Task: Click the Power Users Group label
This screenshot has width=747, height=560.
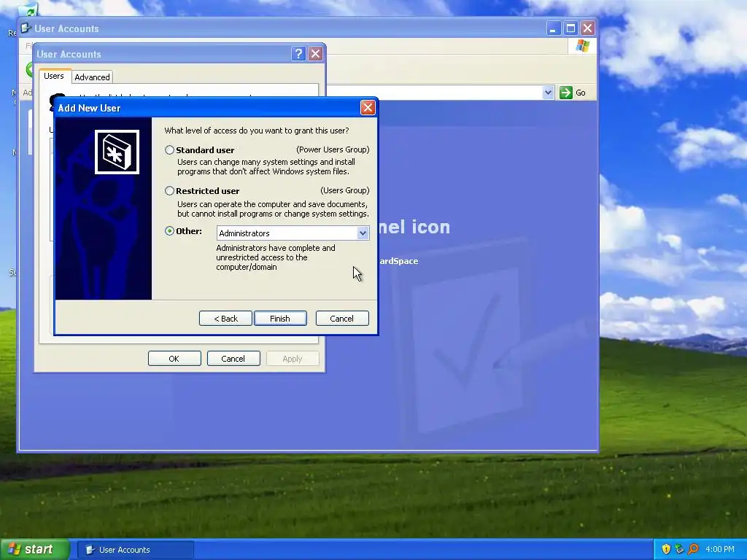Action: pyautogui.click(x=333, y=149)
